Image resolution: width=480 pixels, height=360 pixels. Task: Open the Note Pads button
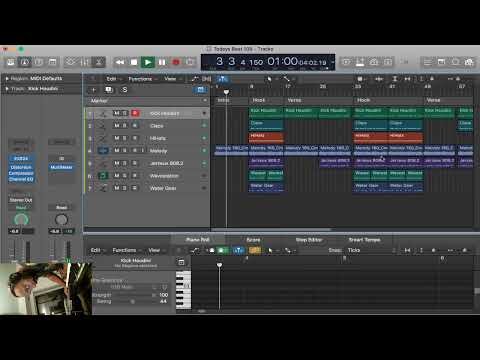tap(441, 62)
